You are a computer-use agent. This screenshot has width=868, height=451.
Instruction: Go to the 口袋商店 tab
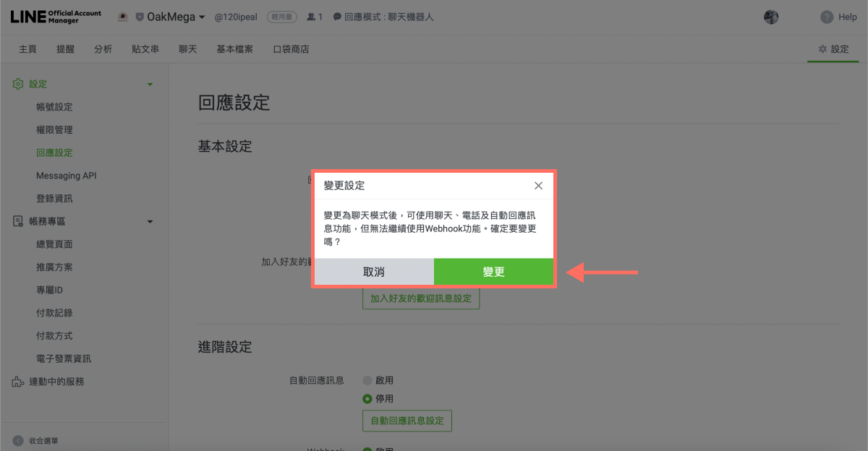pos(291,49)
